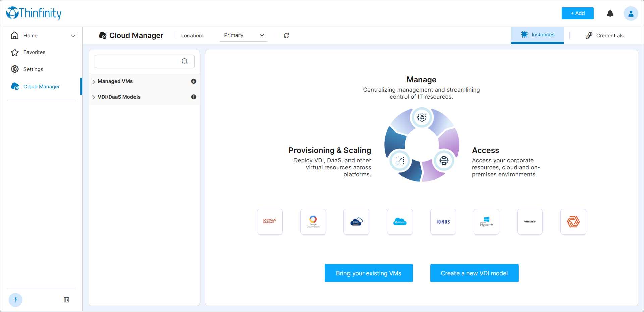This screenshot has width=644, height=312.
Task: Expand the VDI/DaaS Models tree node
Action: point(94,97)
